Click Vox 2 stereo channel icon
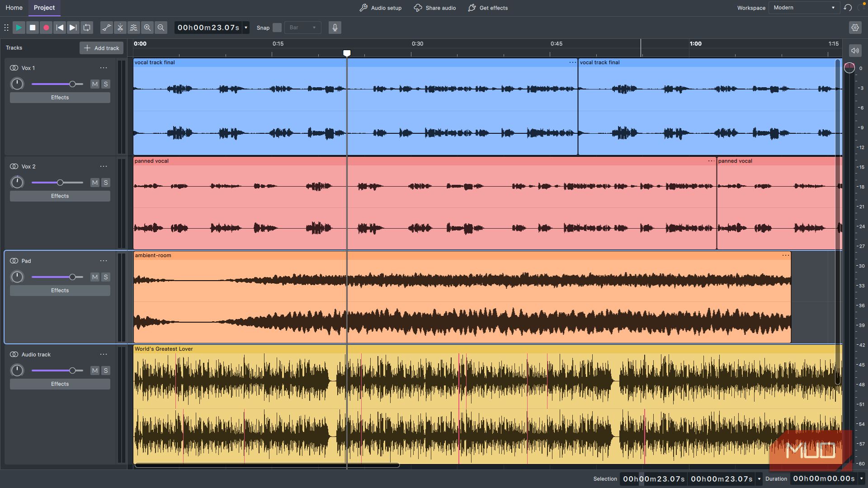This screenshot has width=868, height=488. [x=14, y=166]
